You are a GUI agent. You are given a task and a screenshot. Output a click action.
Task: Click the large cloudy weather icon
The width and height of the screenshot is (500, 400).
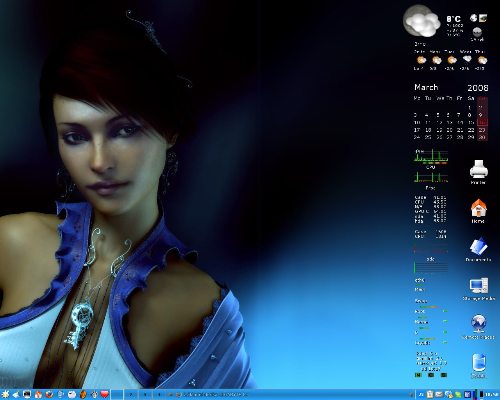point(421,21)
